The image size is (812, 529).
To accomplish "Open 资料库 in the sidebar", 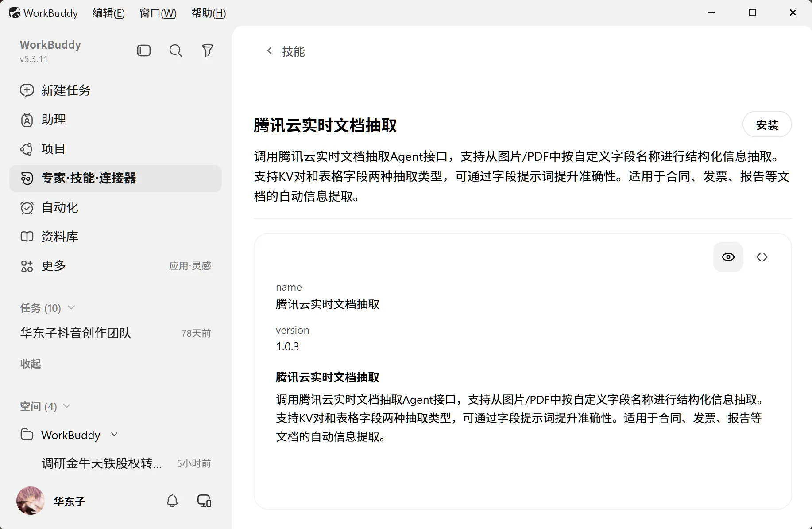I will pyautogui.click(x=116, y=237).
